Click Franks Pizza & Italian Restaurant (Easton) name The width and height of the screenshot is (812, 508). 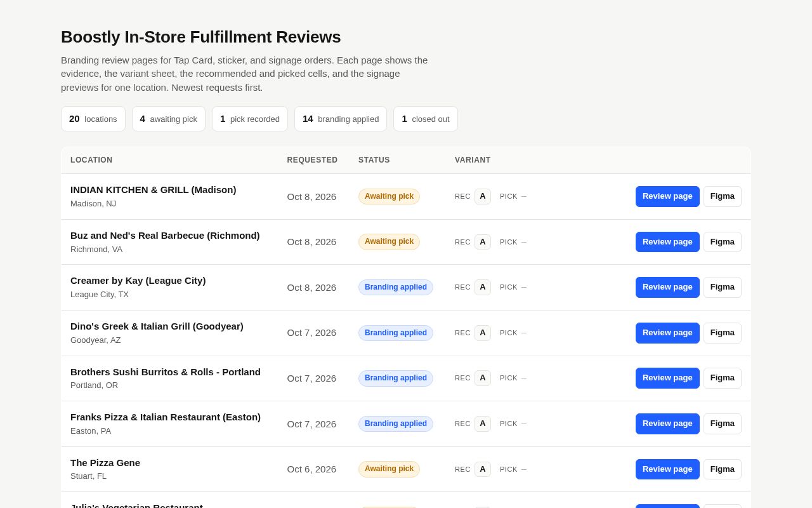166,417
